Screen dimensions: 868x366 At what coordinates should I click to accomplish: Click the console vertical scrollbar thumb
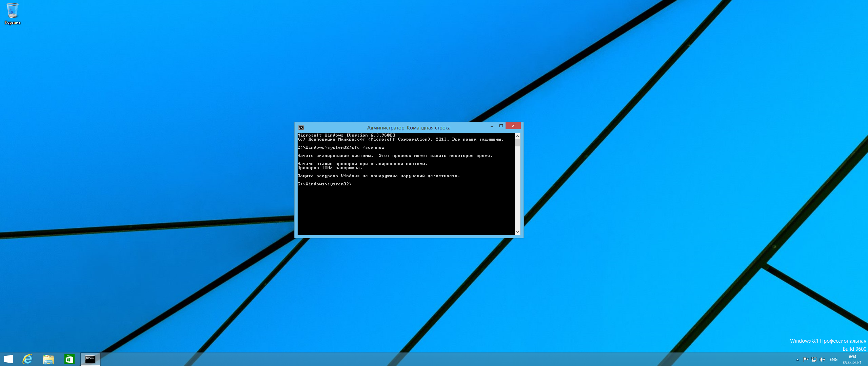point(517,143)
